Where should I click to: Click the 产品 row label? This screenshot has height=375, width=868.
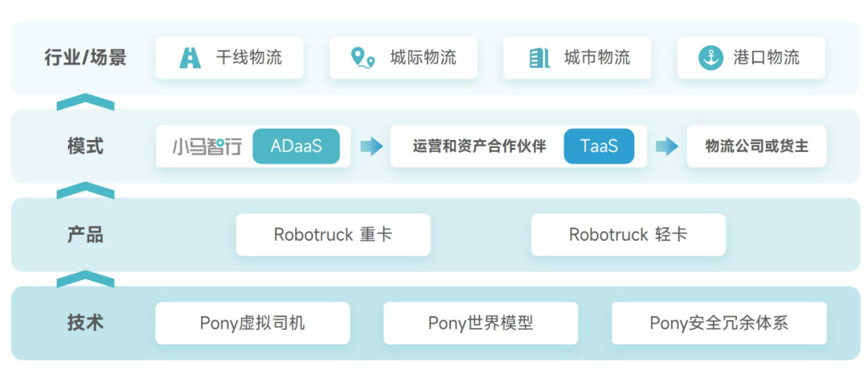point(85,235)
